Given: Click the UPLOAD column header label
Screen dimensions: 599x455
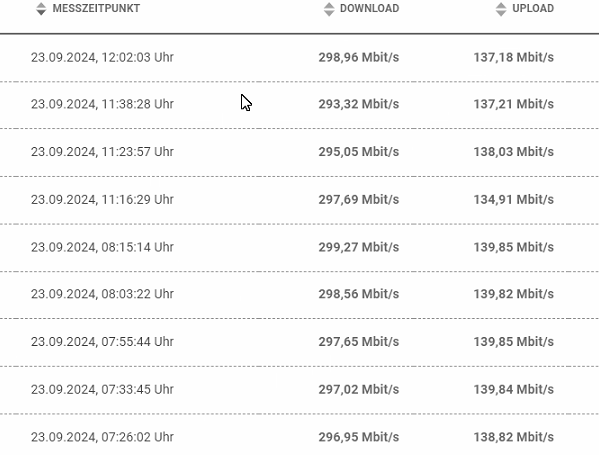Looking at the screenshot, I should [x=533, y=8].
